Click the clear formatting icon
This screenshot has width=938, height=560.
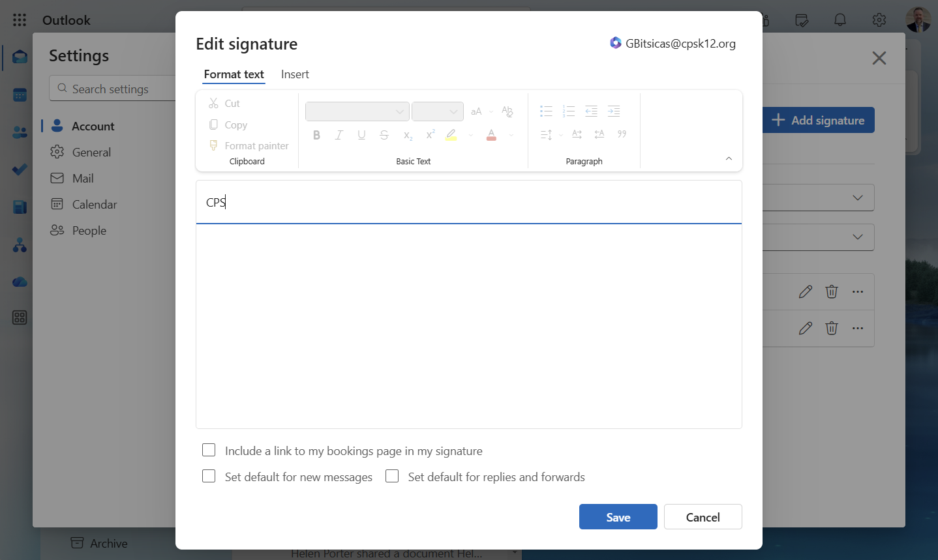coord(507,111)
